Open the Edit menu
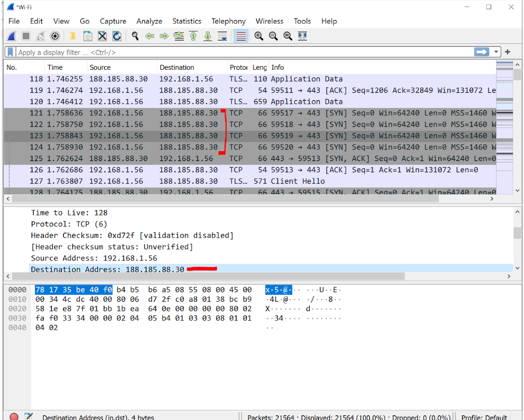This screenshot has width=524, height=420. pos(36,21)
